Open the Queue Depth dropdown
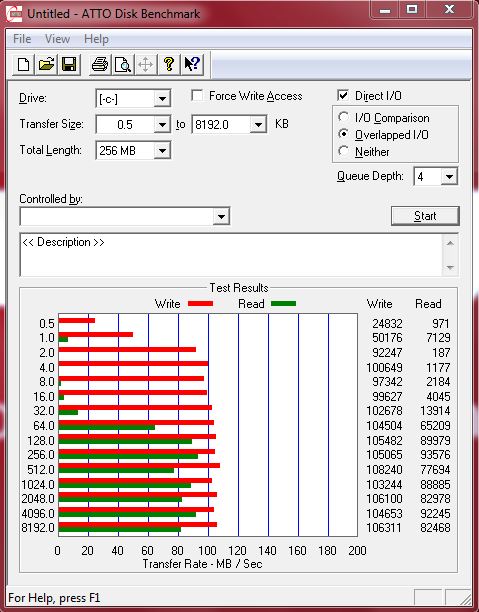 pyautogui.click(x=449, y=177)
